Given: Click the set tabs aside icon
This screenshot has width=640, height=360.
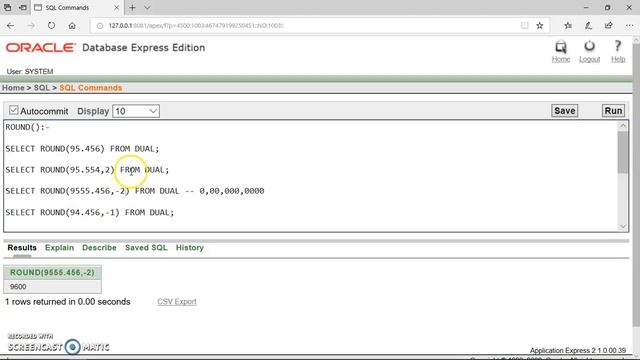Looking at the screenshot, I should click(23, 7).
